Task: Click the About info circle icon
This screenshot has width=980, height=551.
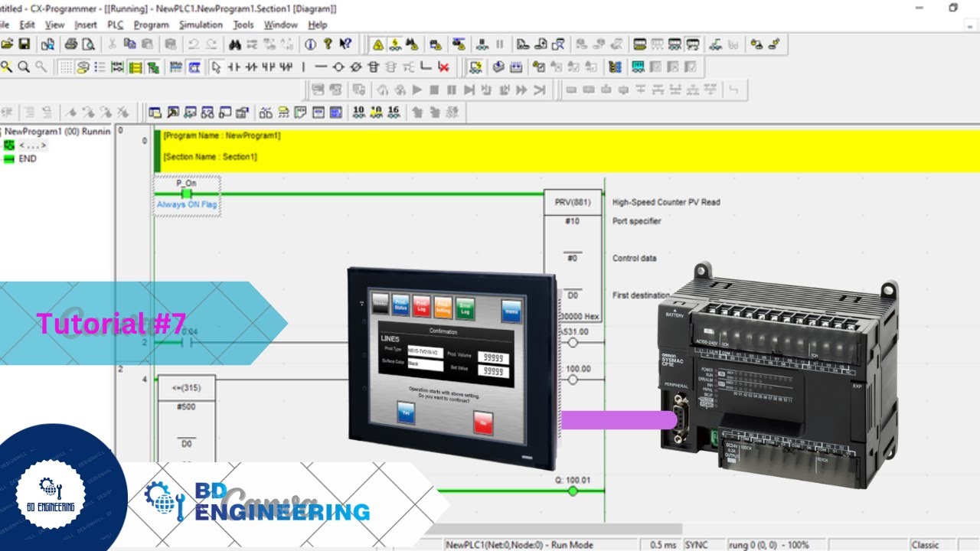Action: click(x=311, y=44)
